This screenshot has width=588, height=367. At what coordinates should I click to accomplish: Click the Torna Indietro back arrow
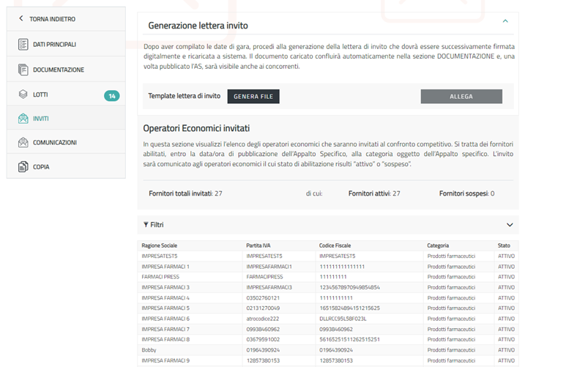tap(21, 19)
